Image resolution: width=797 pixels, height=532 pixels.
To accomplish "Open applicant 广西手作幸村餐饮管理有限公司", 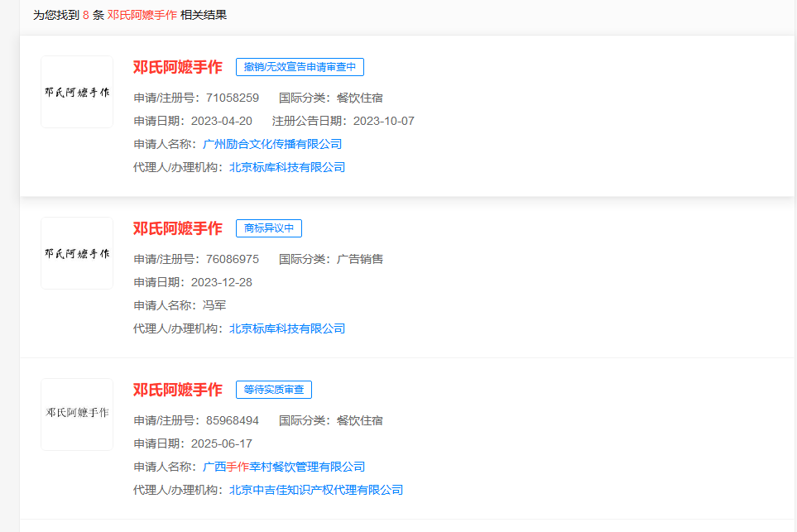I will (284, 467).
